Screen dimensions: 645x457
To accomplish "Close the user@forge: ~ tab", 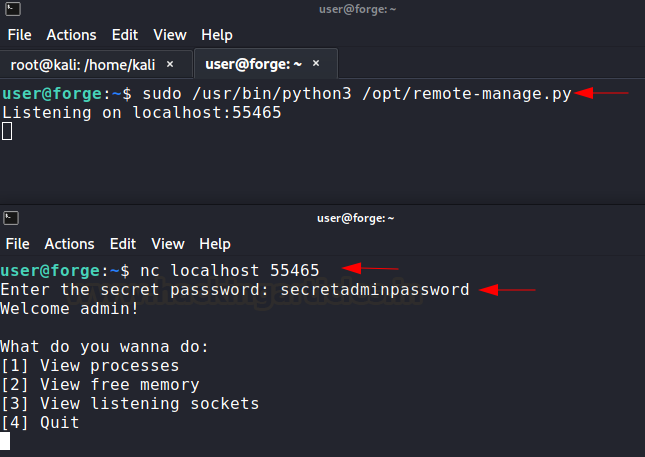I will point(315,64).
